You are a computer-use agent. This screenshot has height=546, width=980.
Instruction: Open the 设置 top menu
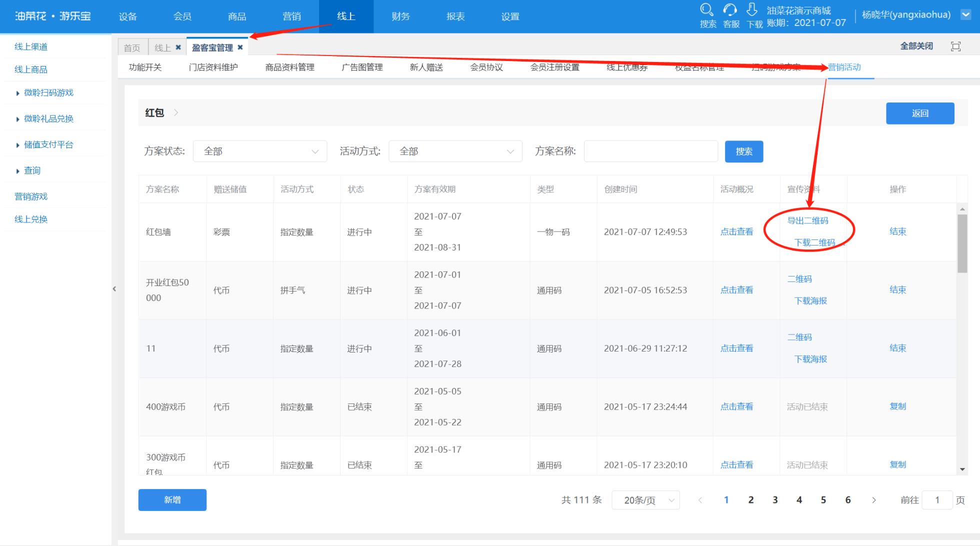510,16
